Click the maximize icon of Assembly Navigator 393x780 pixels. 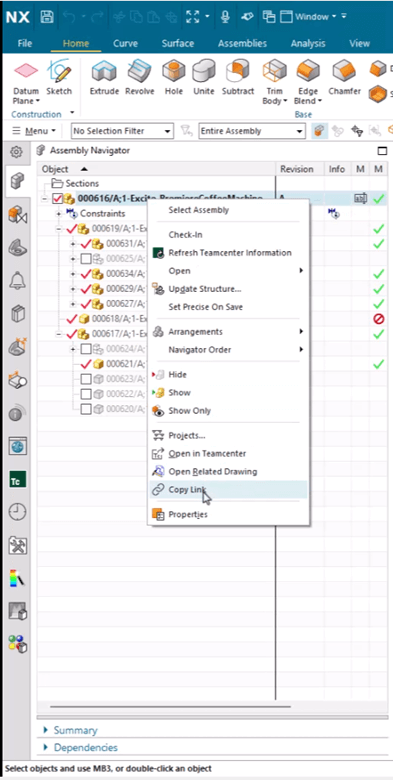coord(382,151)
